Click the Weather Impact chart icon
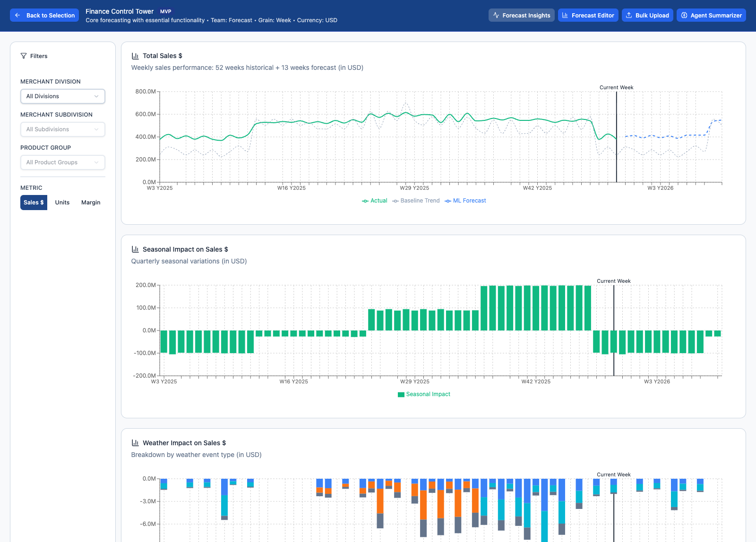Viewport: 756px width, 542px height. [135, 443]
